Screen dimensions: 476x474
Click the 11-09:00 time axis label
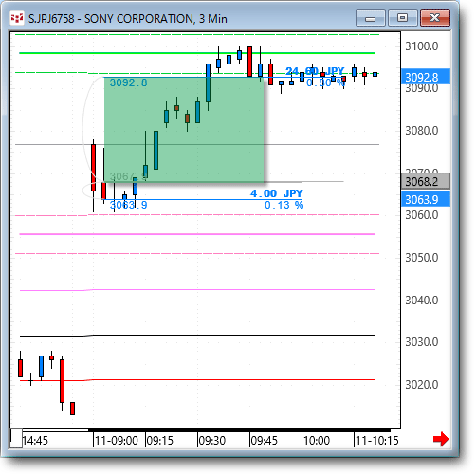click(x=117, y=440)
